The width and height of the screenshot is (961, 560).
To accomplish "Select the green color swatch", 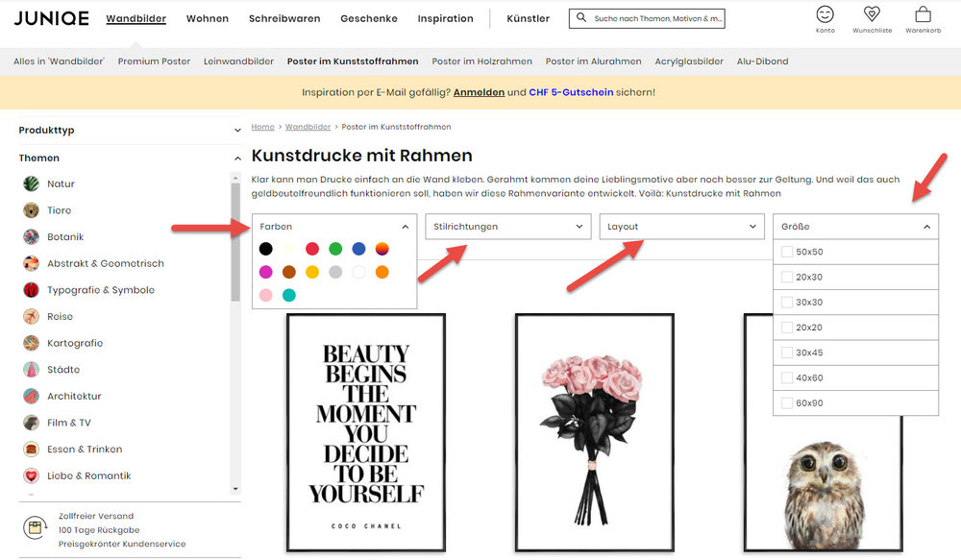I will pos(335,249).
